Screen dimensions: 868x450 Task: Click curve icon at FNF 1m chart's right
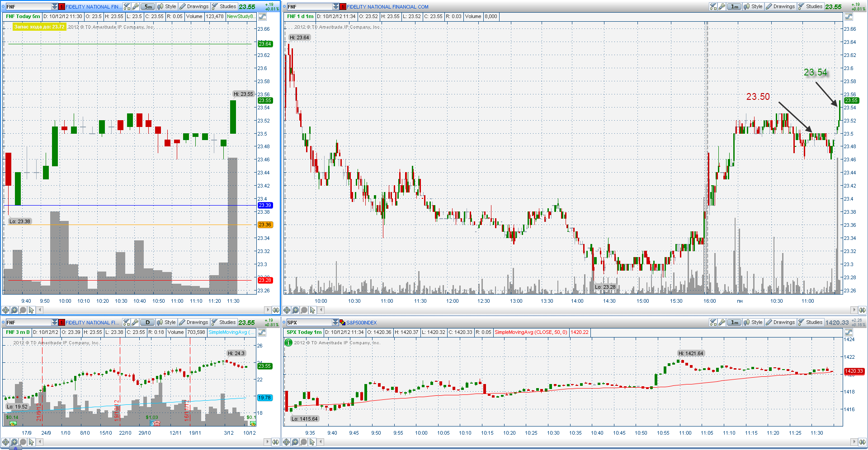(849, 17)
